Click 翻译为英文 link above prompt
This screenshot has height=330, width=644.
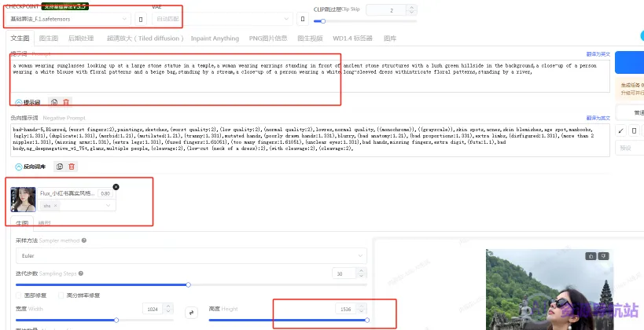coord(597,53)
